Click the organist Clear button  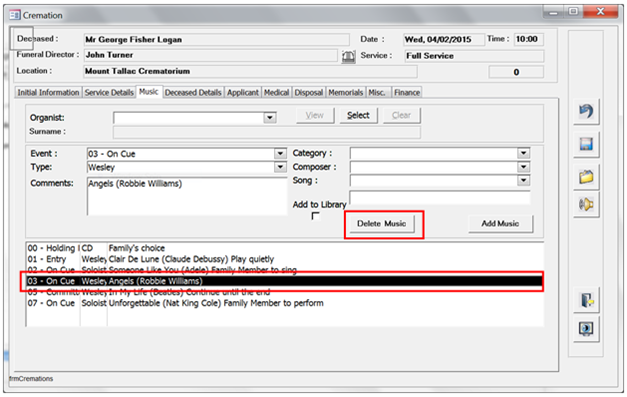tap(401, 116)
